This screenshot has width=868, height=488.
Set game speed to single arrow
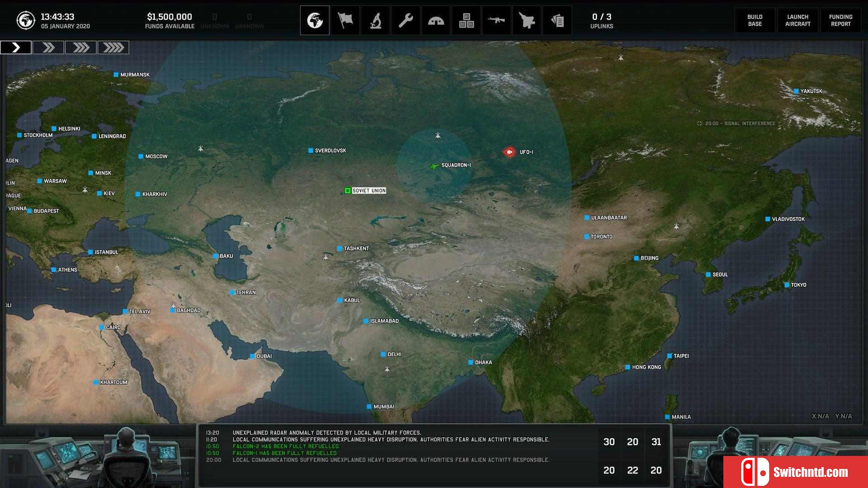(x=16, y=47)
